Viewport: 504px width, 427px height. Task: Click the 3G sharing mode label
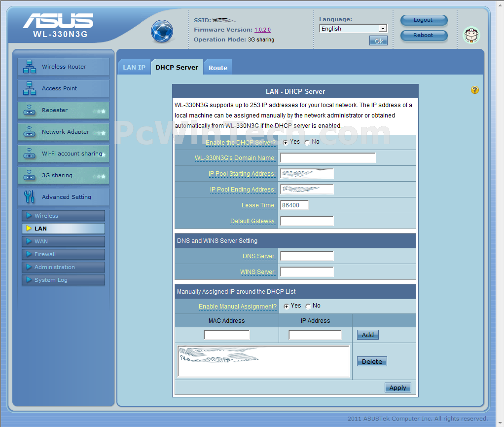point(57,175)
